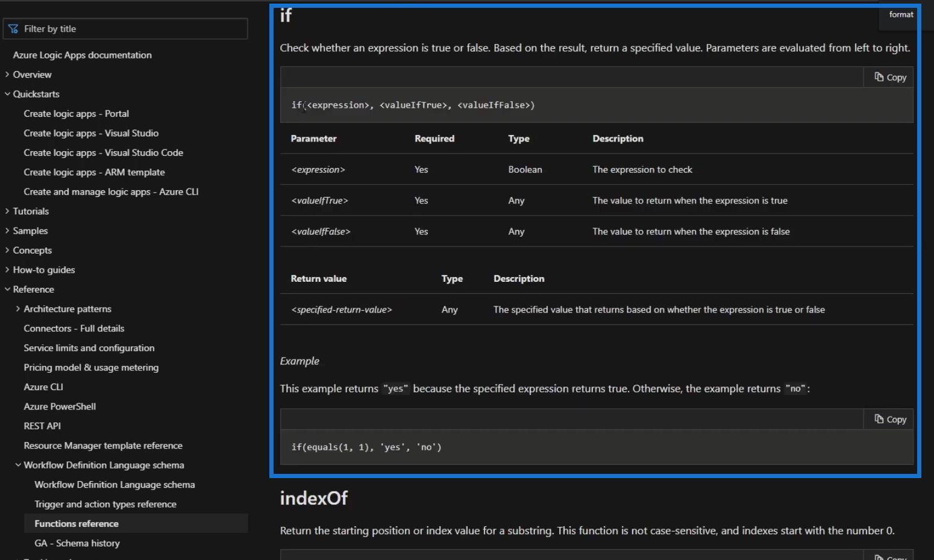Focus the Filter by title field
Image resolution: width=934 pixels, height=560 pixels.
tap(125, 29)
